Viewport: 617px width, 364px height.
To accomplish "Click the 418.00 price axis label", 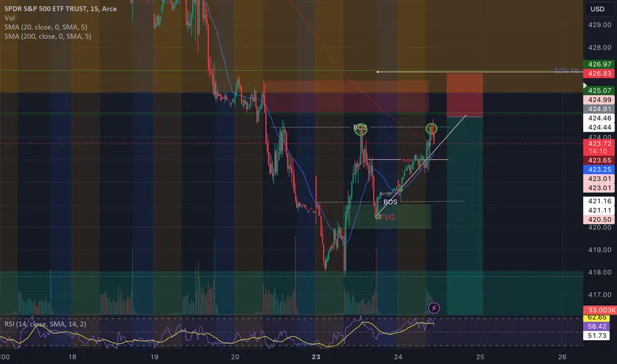I will point(599,272).
